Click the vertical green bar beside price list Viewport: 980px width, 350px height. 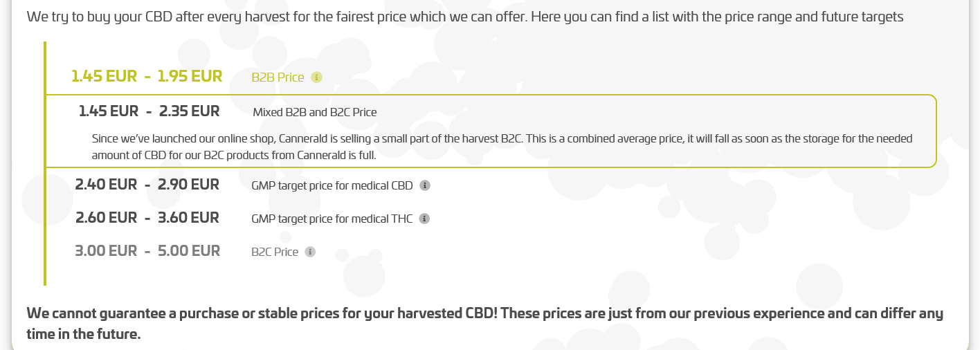coord(45,163)
